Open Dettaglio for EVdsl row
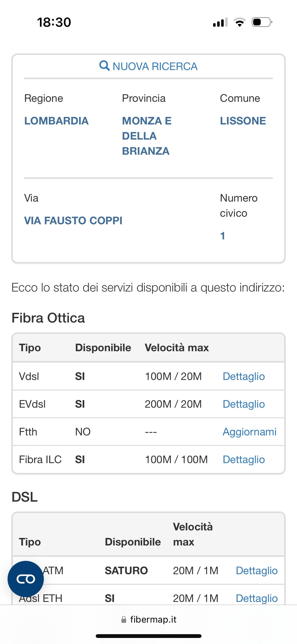Viewport: 297px width, 644px height. (244, 404)
